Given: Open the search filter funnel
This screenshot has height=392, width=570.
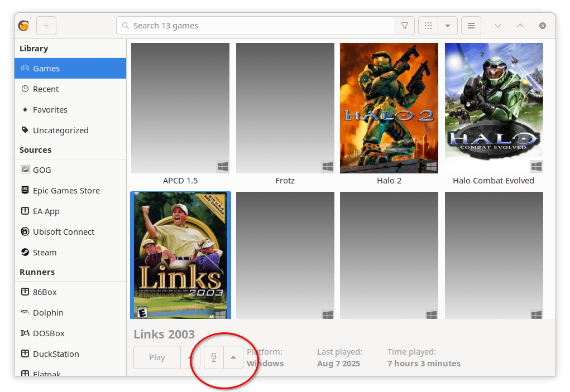Looking at the screenshot, I should [x=405, y=26].
